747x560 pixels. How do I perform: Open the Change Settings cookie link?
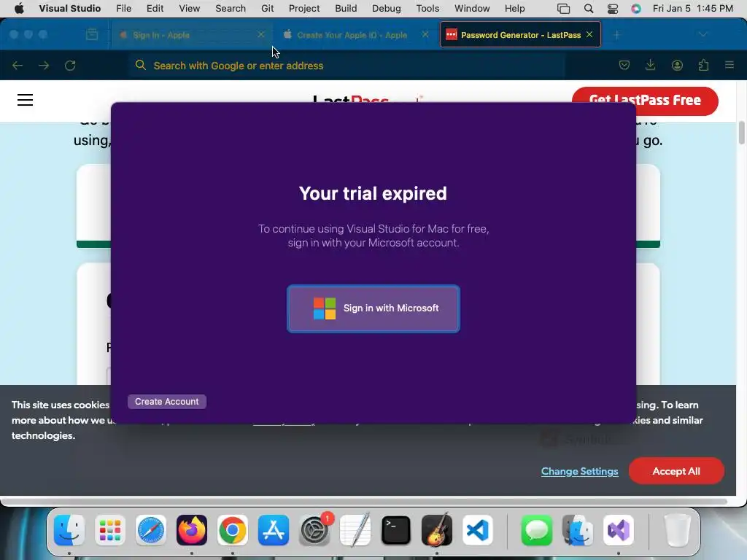[579, 472]
